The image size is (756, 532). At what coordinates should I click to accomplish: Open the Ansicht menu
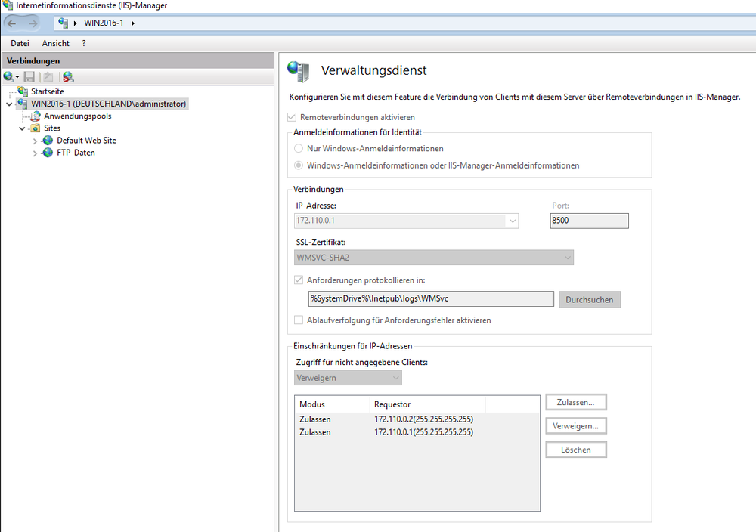point(55,44)
